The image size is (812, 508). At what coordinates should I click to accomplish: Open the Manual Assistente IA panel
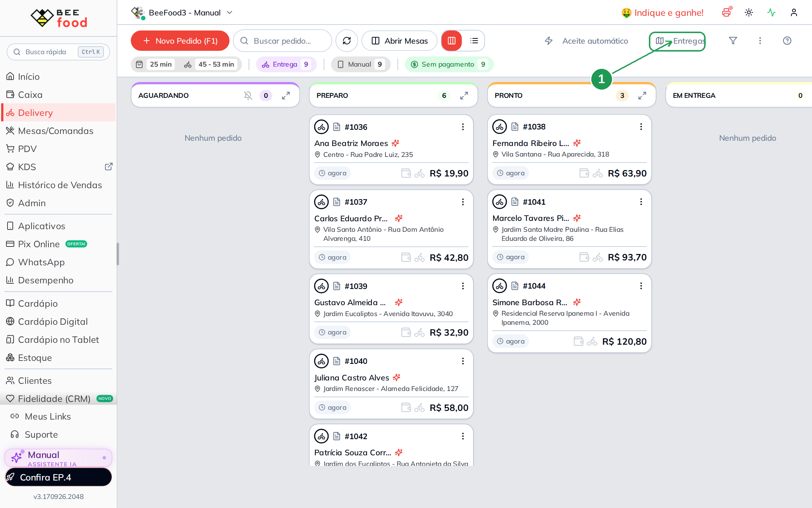coord(58,458)
